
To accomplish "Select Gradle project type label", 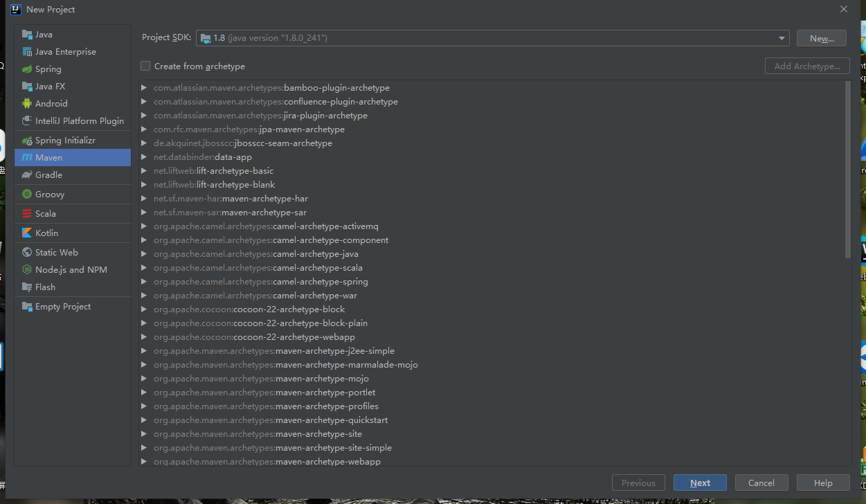I will (x=48, y=175).
